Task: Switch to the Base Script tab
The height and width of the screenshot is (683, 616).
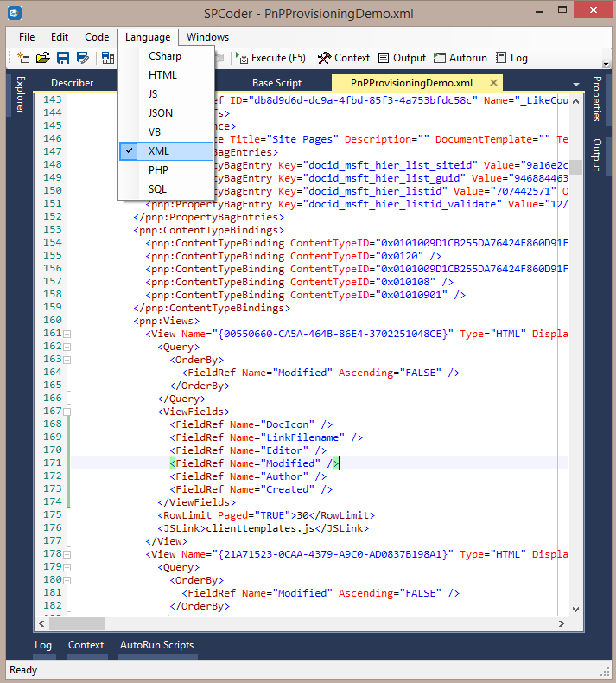Action: (276, 83)
